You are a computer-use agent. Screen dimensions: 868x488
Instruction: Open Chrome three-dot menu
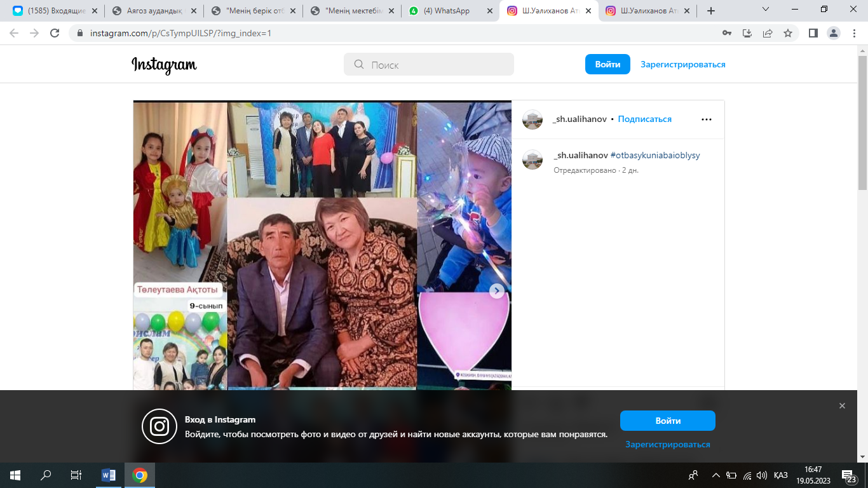tap(853, 33)
